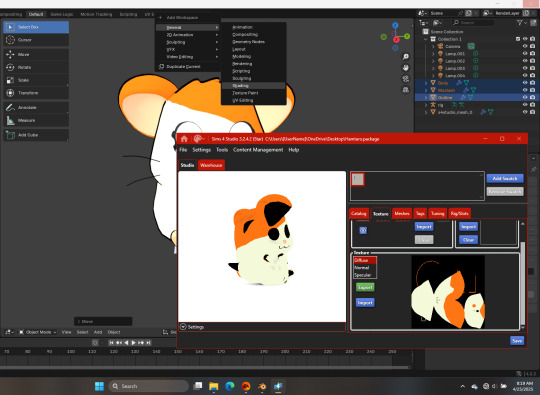Screen dimensions: 540x395
Task: Expand the rig item in outliner
Action: 426,105
